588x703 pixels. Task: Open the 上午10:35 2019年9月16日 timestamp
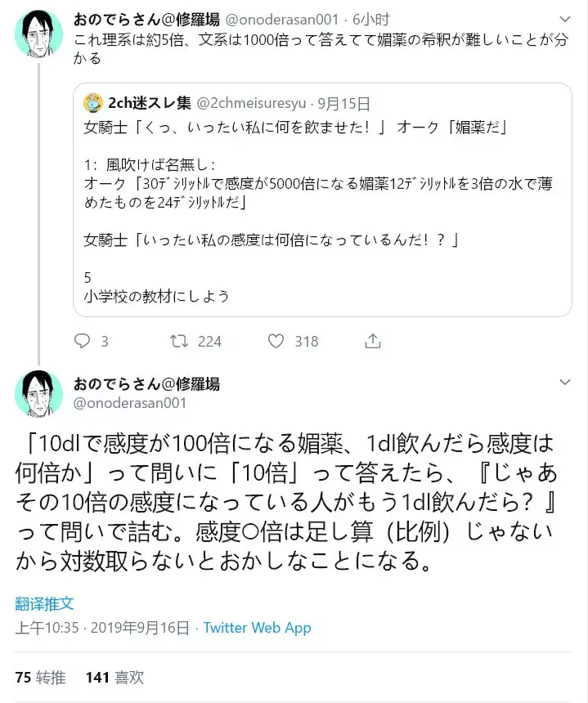point(102,628)
